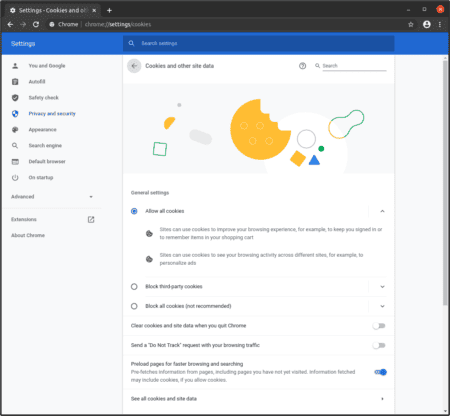The height and width of the screenshot is (416, 450).
Task: Expand Block third-party cookies details
Action: pos(382,287)
